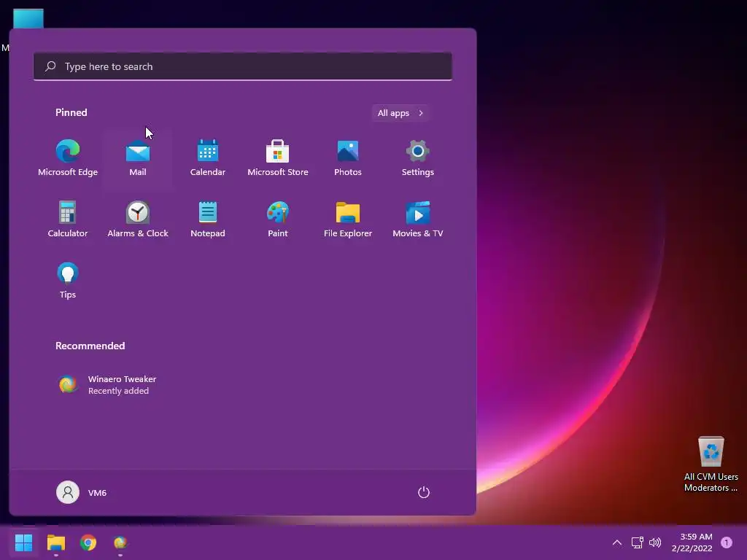This screenshot has height=560, width=747.
Task: Launch the Mail app
Action: coord(138,158)
